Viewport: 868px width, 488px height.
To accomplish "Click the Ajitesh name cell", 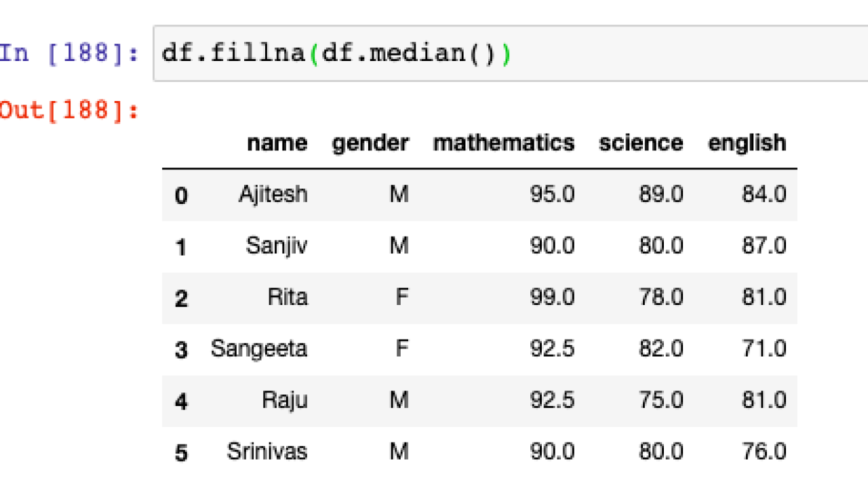I will (x=273, y=195).
